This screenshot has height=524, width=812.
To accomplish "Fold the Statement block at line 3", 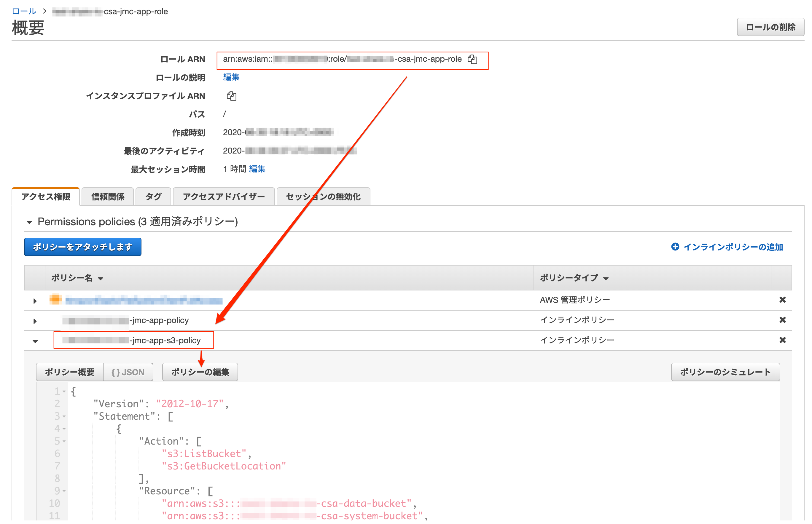I will click(x=63, y=416).
